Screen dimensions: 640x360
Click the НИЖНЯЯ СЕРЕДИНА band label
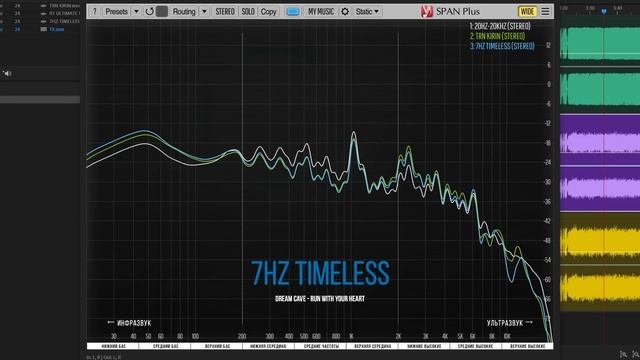(269, 346)
